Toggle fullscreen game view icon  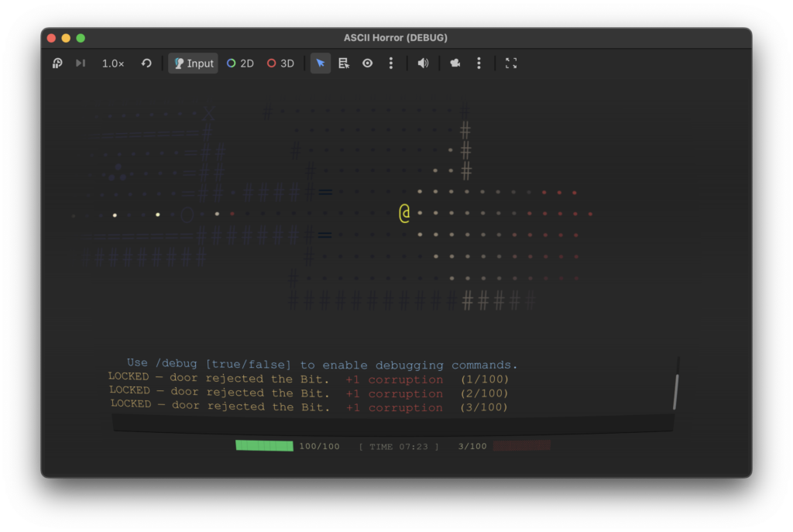tap(511, 63)
